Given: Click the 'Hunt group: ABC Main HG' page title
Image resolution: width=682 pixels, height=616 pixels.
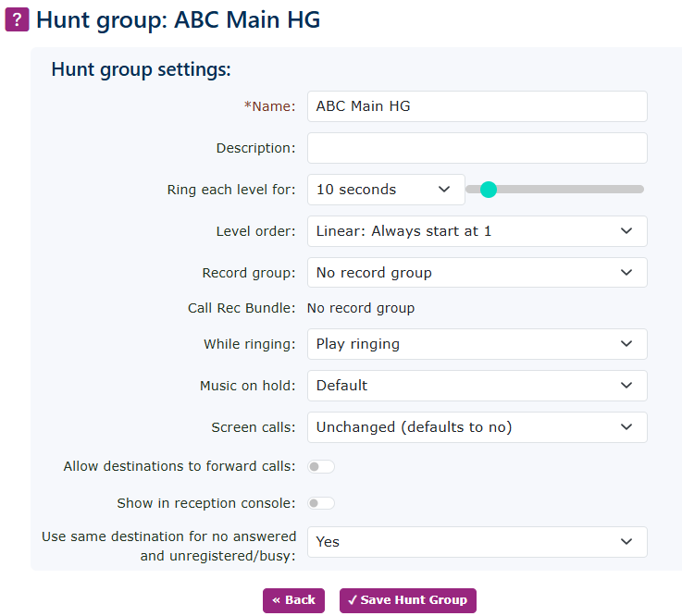Looking at the screenshot, I should [178, 19].
